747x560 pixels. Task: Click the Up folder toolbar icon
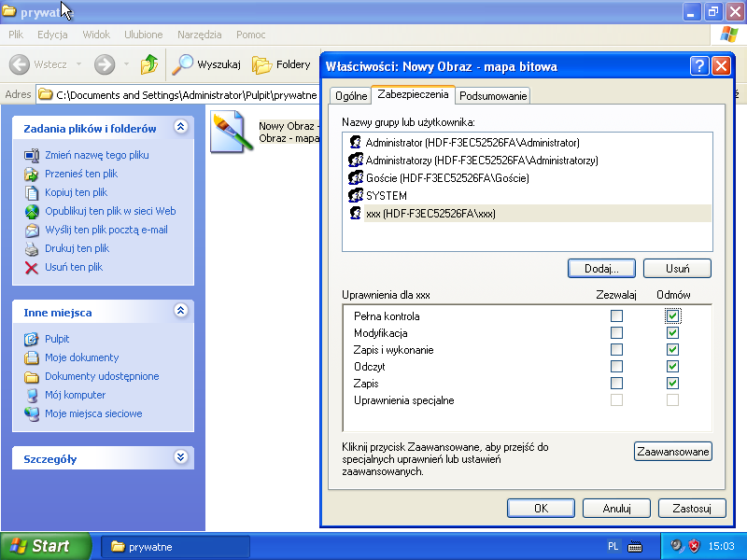[x=149, y=64]
